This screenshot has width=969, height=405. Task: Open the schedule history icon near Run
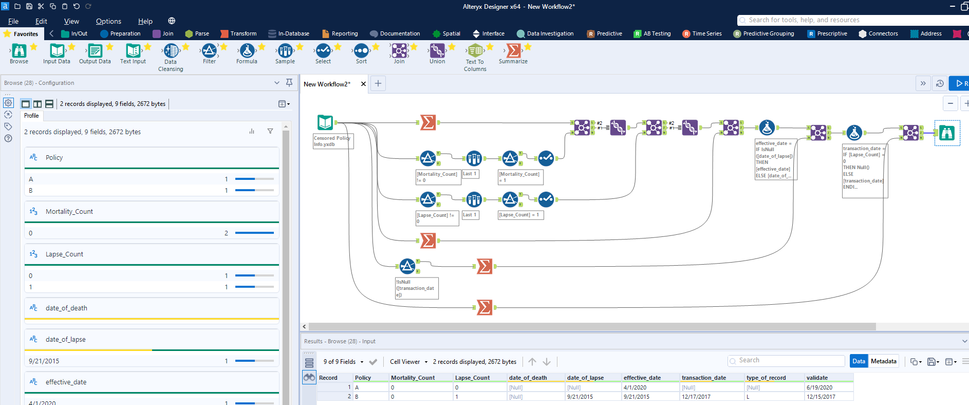(940, 83)
